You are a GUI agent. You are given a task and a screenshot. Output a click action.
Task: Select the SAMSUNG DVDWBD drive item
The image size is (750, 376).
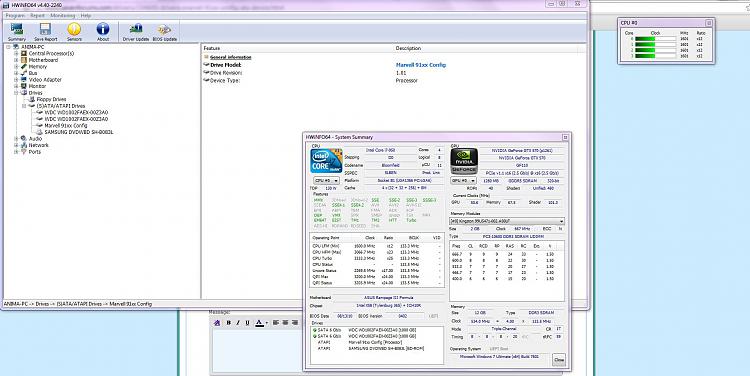pyautogui.click(x=78, y=132)
